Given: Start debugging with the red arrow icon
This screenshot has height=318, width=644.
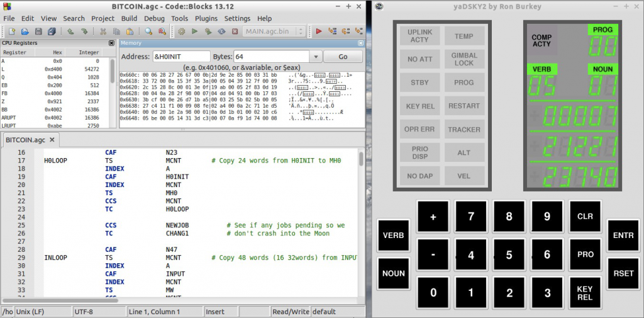Looking at the screenshot, I should pyautogui.click(x=319, y=31).
